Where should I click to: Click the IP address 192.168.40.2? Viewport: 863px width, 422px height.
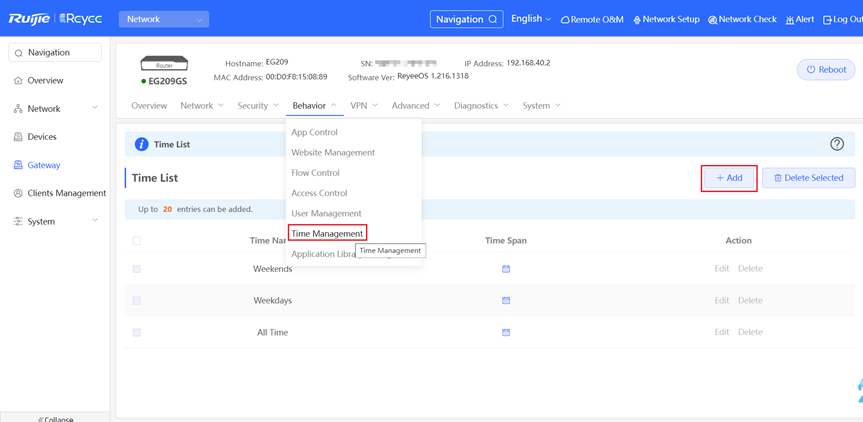[528, 63]
